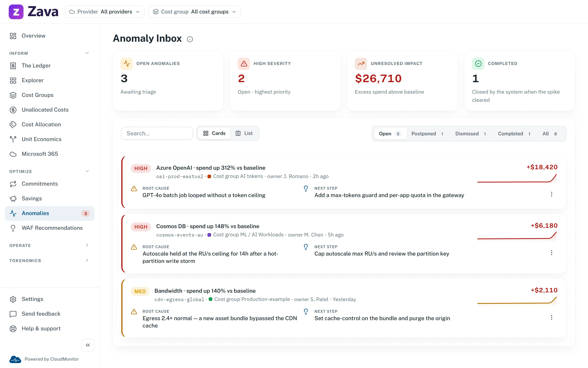Show the Open anomalies tab
Screen dimensions: 588x368
pyautogui.click(x=390, y=134)
